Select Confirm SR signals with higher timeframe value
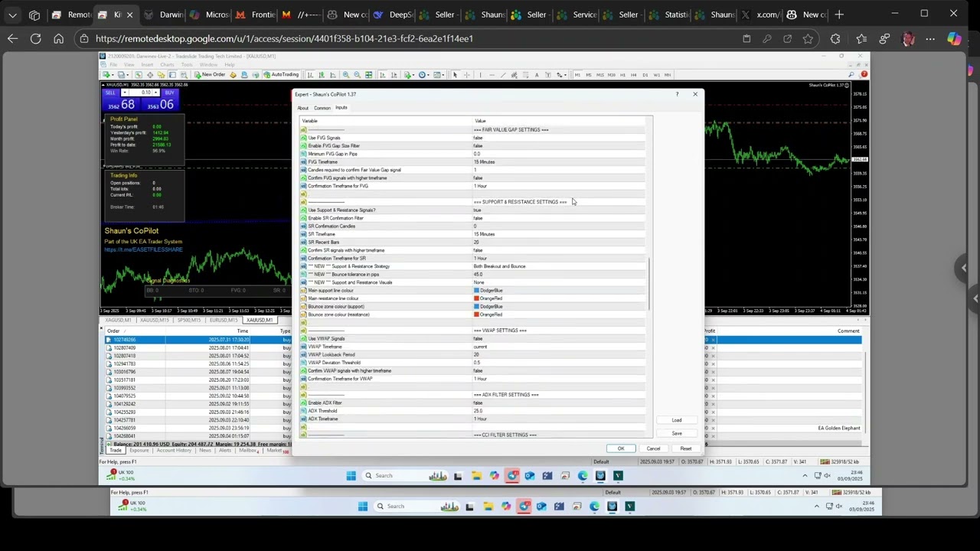The image size is (980, 551). coord(478,250)
